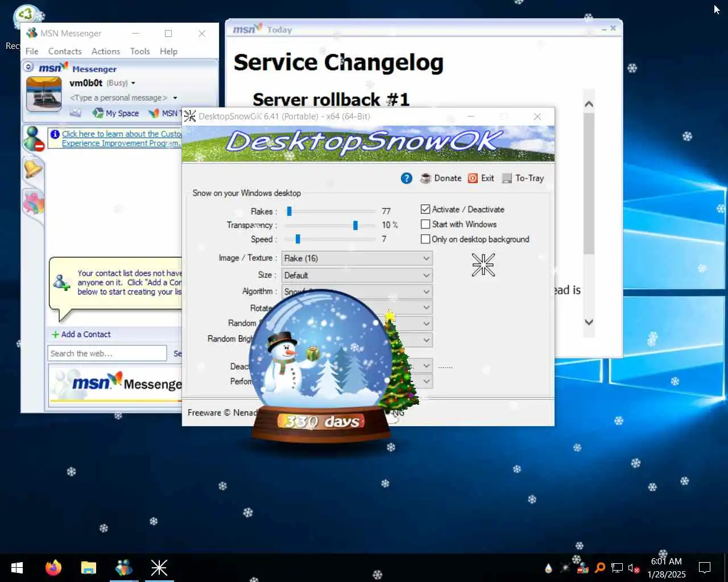This screenshot has width=728, height=582.
Task: Click the Add a Contact link
Action: pos(86,334)
